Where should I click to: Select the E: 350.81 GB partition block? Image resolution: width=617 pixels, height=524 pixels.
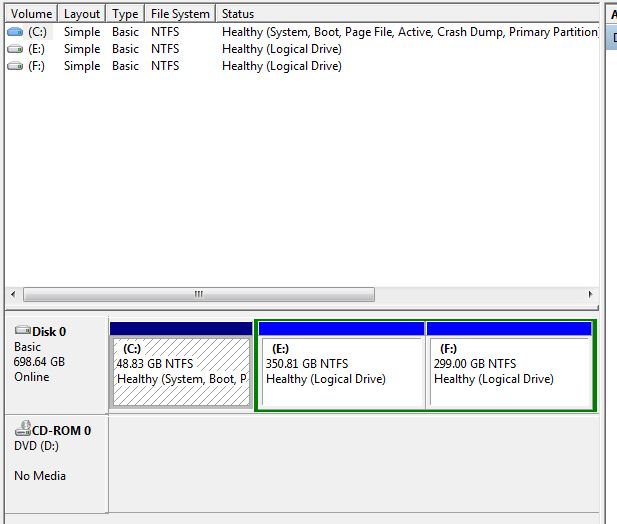[x=340, y=370]
